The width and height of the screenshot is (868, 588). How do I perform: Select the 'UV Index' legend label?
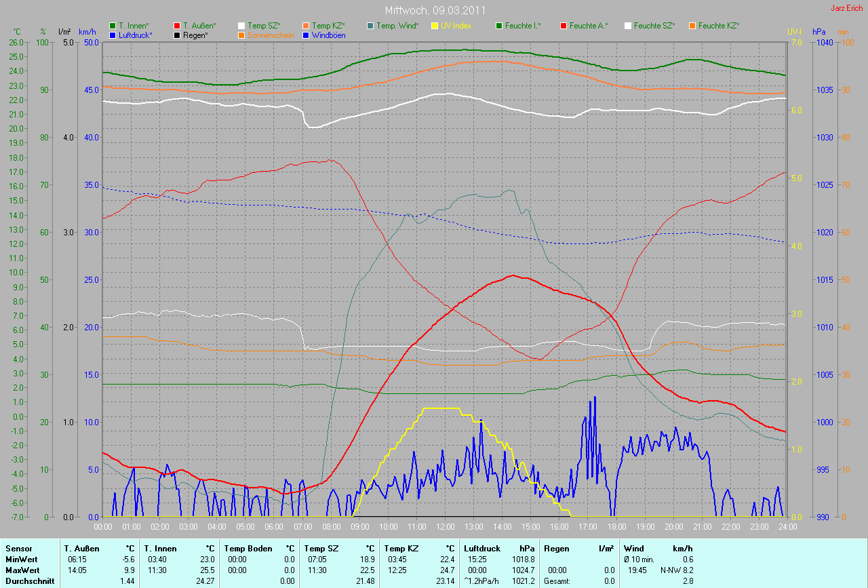(455, 26)
